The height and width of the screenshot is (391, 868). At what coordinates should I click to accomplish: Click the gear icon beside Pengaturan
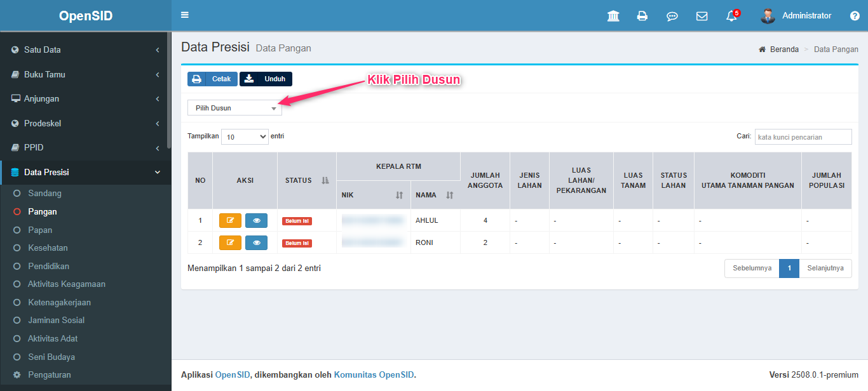(x=17, y=374)
